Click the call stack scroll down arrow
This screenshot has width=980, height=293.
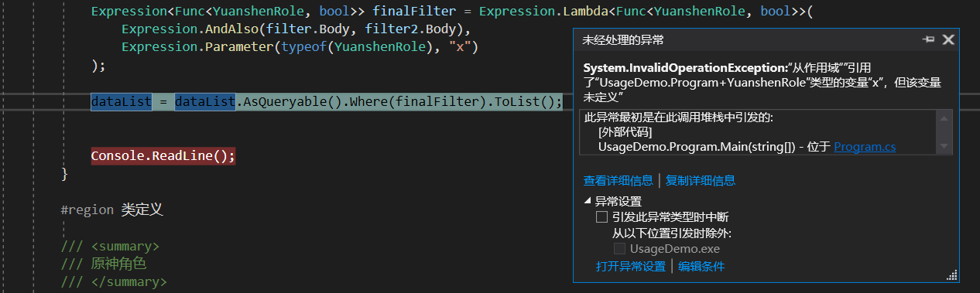pos(944,145)
